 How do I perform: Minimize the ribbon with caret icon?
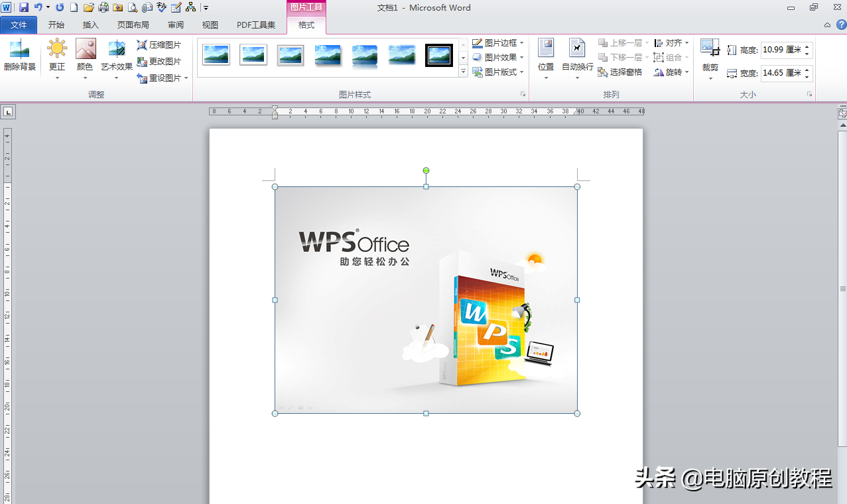click(827, 25)
